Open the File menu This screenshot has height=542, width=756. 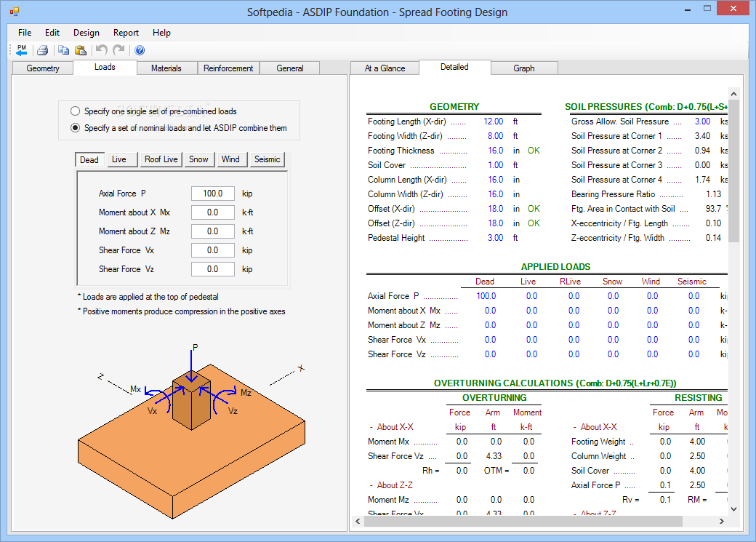[x=25, y=33]
